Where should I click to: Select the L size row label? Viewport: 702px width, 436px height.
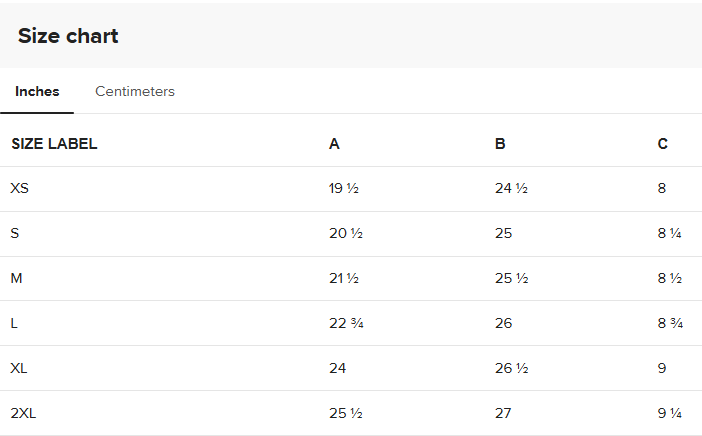point(14,323)
